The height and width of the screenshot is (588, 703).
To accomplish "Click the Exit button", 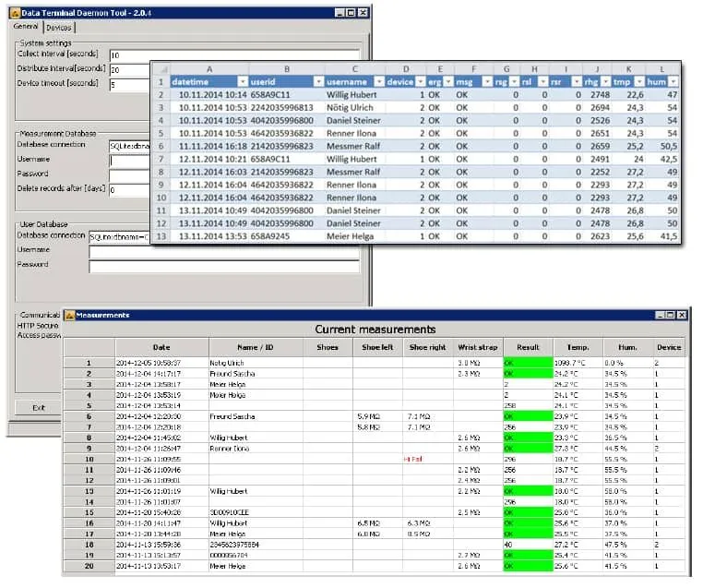I will [x=39, y=408].
